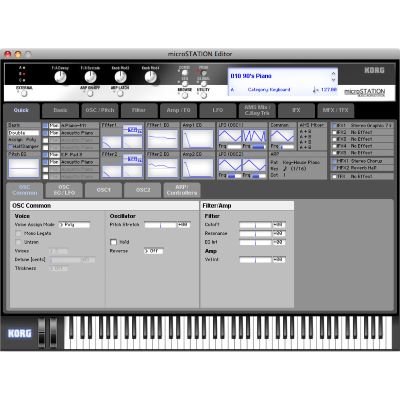Switch to the Basic tab
This screenshot has width=400, height=400.
pyautogui.click(x=60, y=110)
